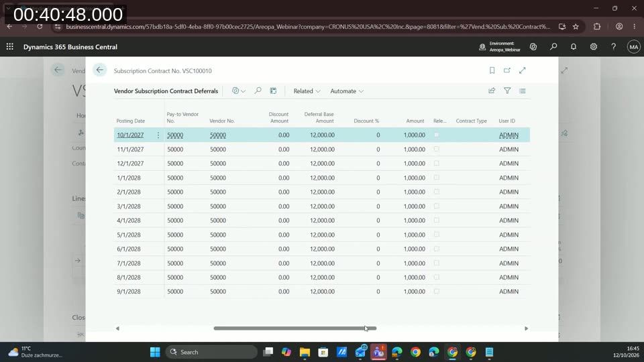Open the Deferral Base Amount column header
644x362 pixels.
[319, 117]
